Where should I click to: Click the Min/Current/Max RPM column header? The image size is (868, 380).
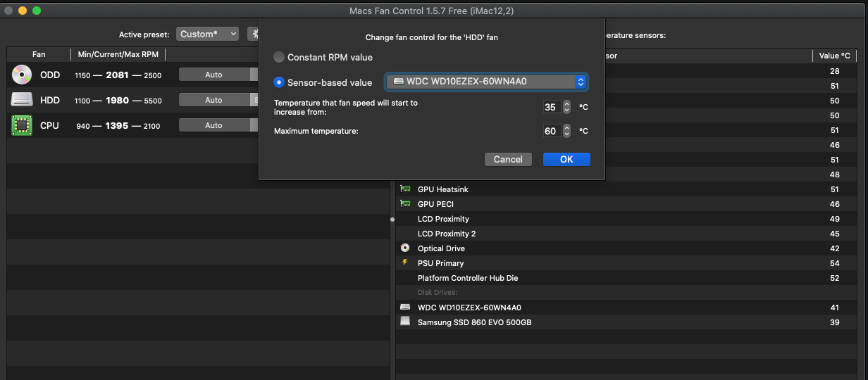click(118, 55)
